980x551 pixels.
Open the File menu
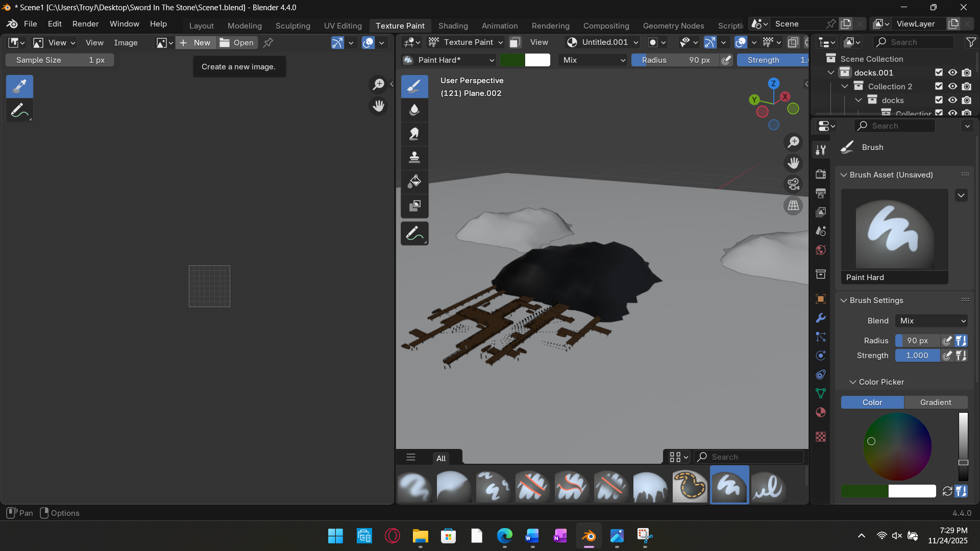30,24
